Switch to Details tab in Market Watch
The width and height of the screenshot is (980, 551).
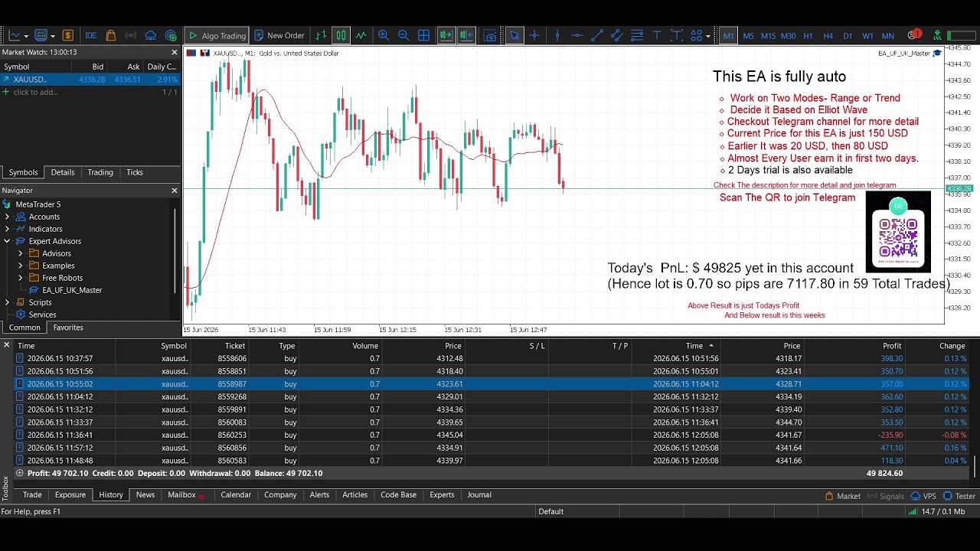click(x=63, y=172)
